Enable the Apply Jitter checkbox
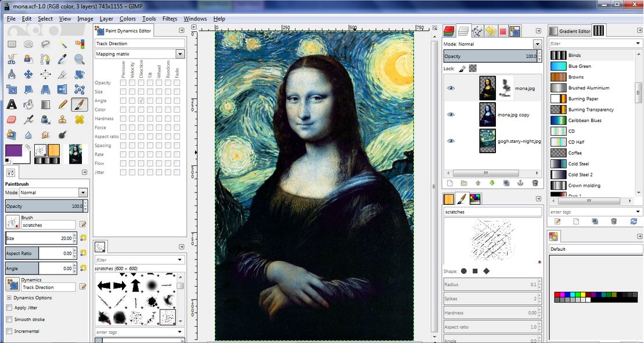This screenshot has width=644, height=343. [x=9, y=308]
